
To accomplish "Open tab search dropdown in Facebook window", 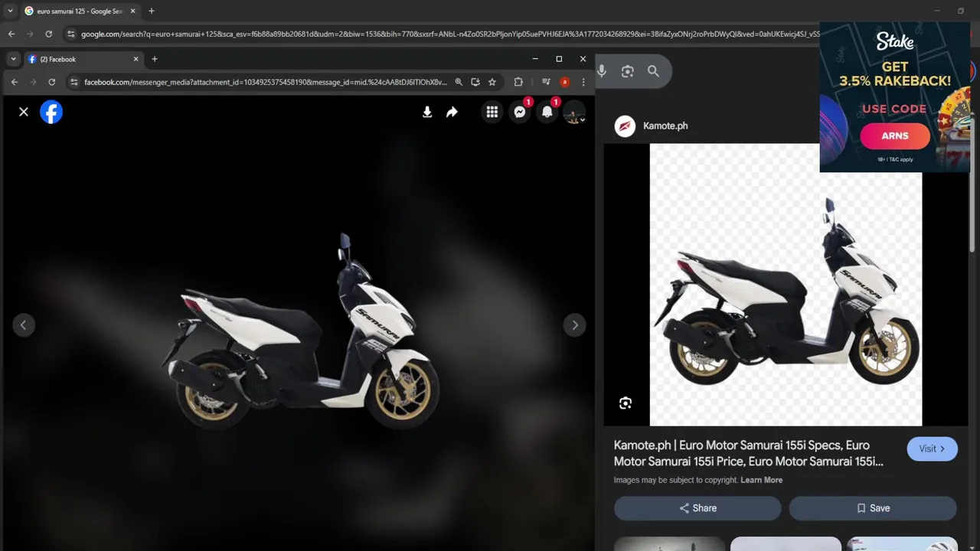I will pyautogui.click(x=13, y=59).
